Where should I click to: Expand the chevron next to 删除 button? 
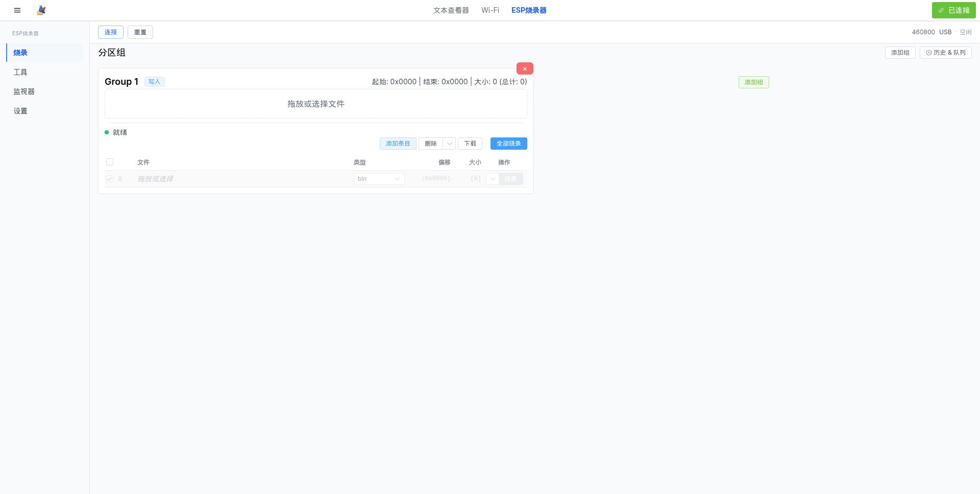[x=450, y=144]
